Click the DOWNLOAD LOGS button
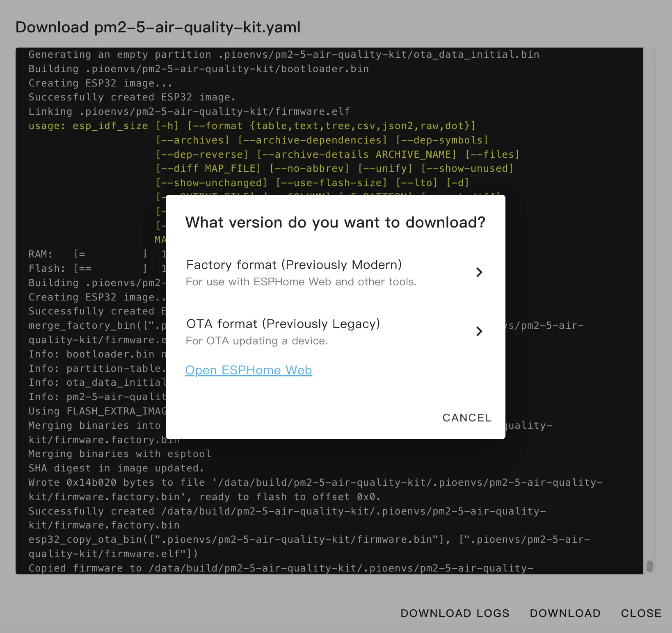 tap(455, 613)
